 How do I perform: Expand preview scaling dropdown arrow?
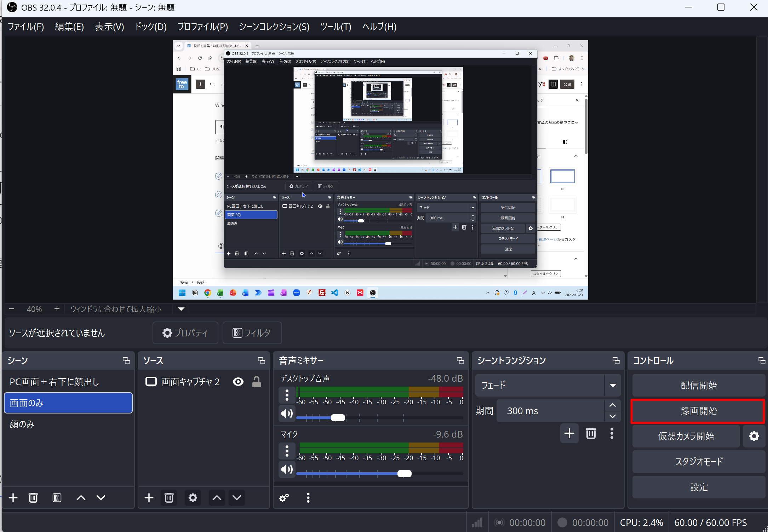[x=181, y=309]
